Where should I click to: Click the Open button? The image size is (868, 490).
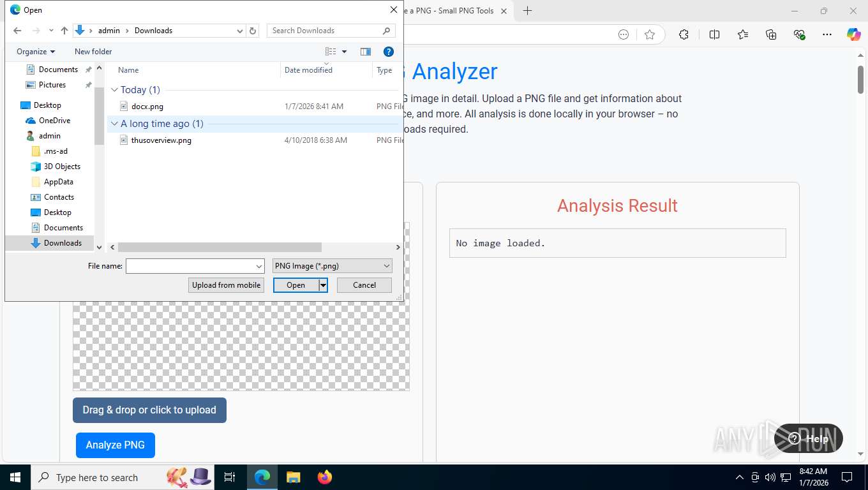point(296,285)
